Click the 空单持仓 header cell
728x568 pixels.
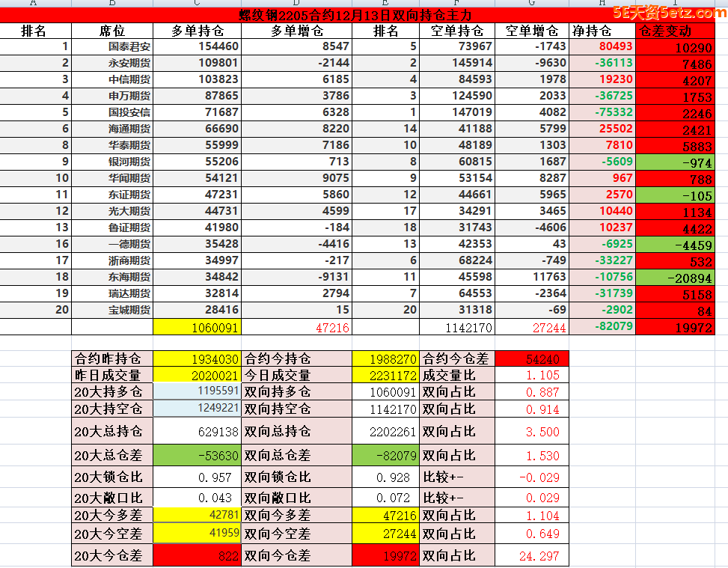[457, 31]
